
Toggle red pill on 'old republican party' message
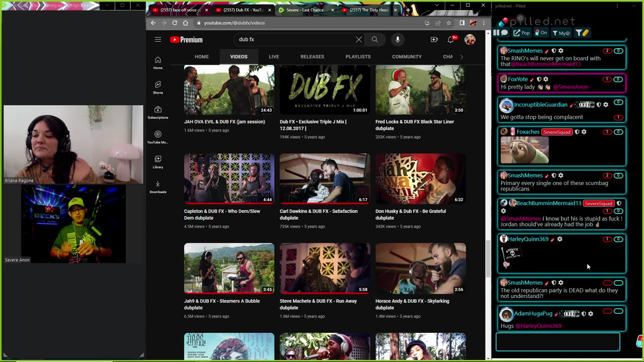click(x=607, y=283)
